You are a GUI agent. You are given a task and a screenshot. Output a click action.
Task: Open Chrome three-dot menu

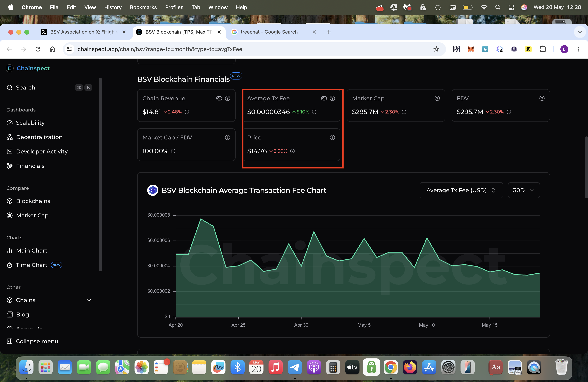[579, 49]
